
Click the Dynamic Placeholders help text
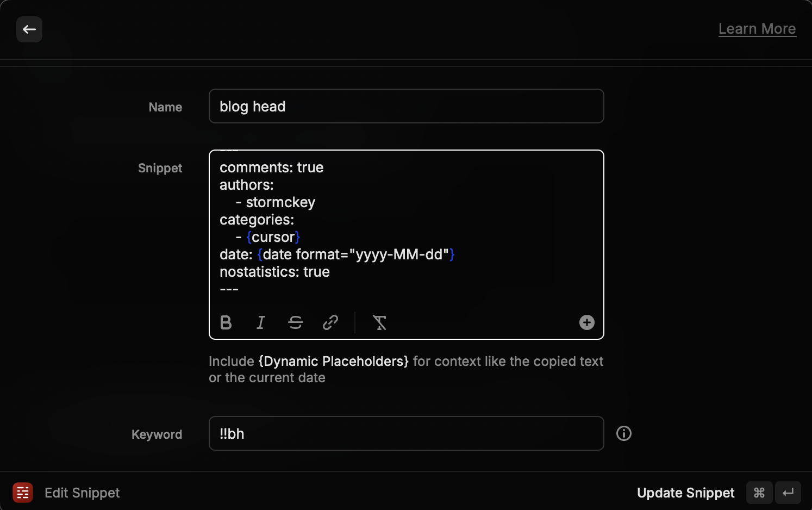point(334,361)
